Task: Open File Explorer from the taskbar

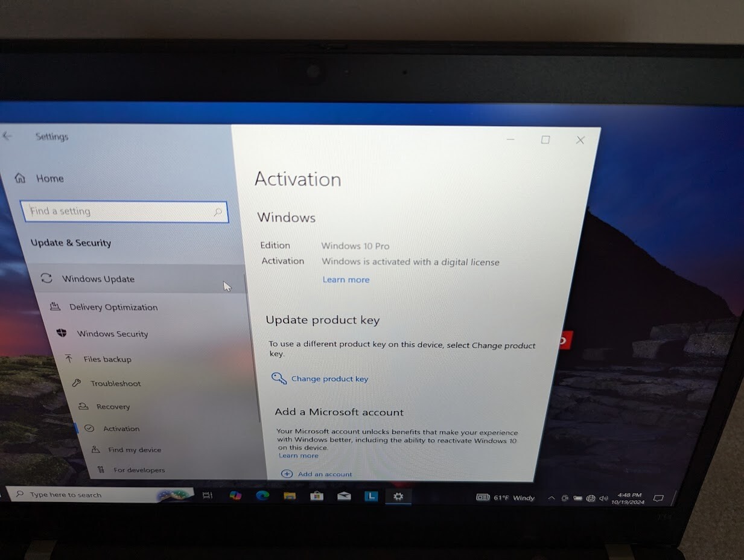Action: point(290,496)
